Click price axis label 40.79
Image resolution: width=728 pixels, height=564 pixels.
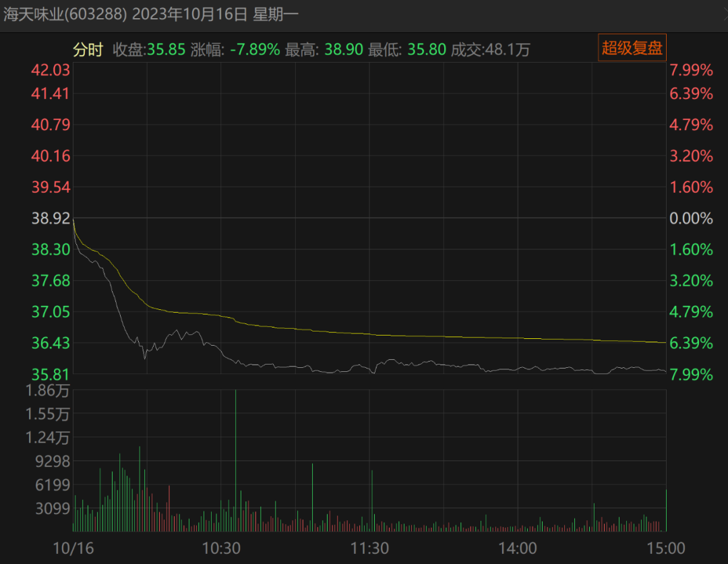point(51,125)
